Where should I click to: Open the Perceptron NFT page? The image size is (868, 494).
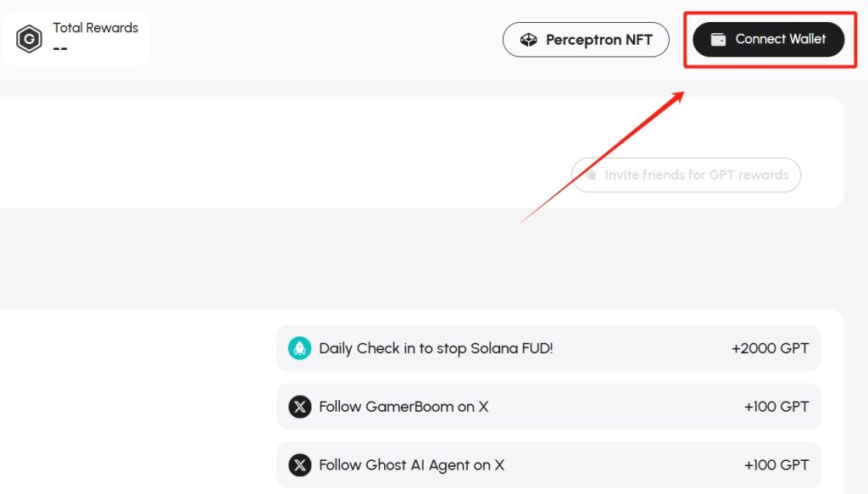[x=586, y=40]
